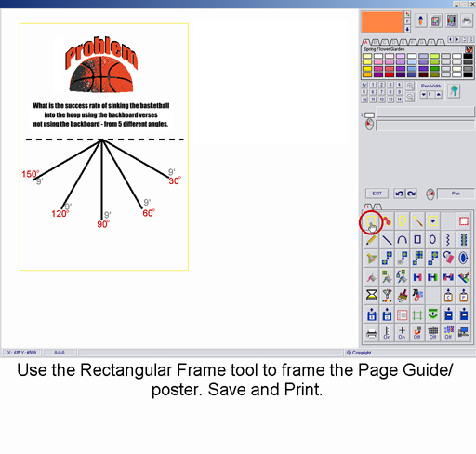This screenshot has width=476, height=454.
Task: Increase Pen Width with up arrow
Action: (x=439, y=95)
